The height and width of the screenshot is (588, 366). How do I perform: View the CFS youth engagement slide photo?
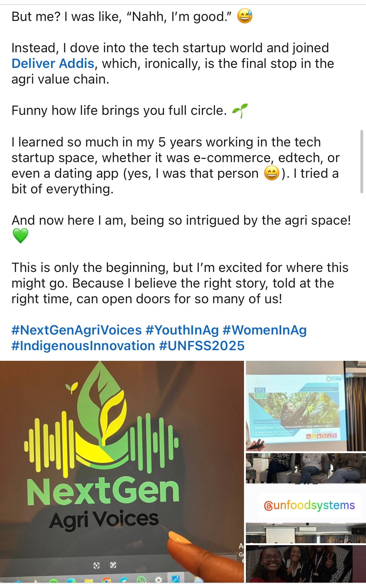(306, 406)
